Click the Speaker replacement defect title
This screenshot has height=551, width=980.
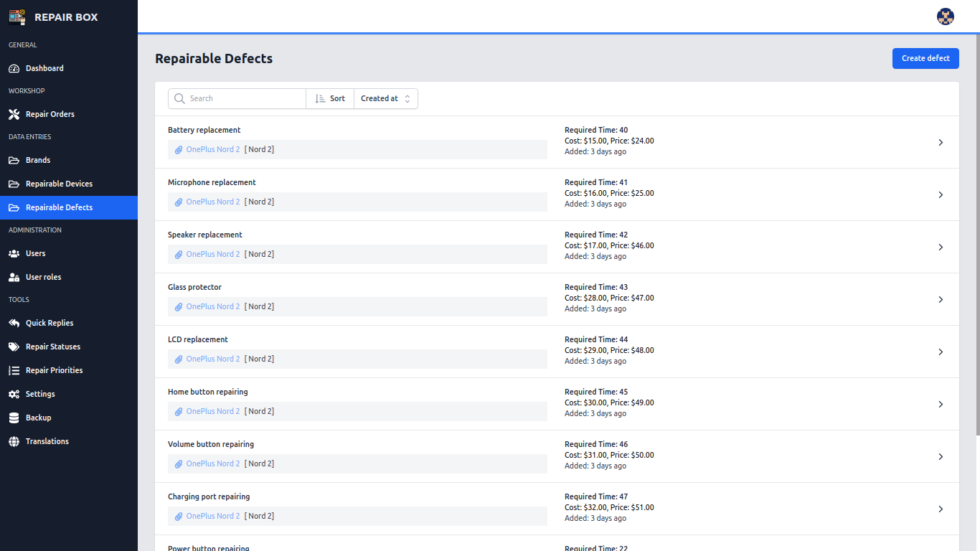[205, 235]
